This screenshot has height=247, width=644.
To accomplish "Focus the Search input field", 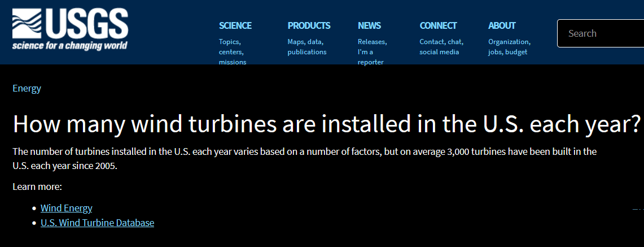I will 601,33.
